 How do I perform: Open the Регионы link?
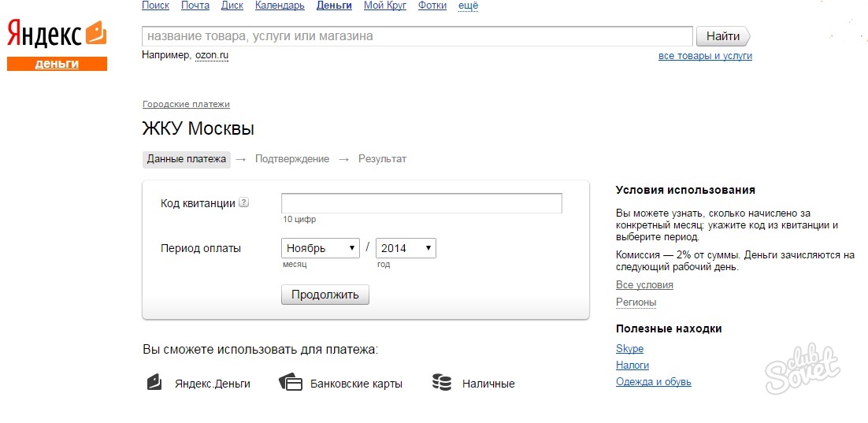636,302
